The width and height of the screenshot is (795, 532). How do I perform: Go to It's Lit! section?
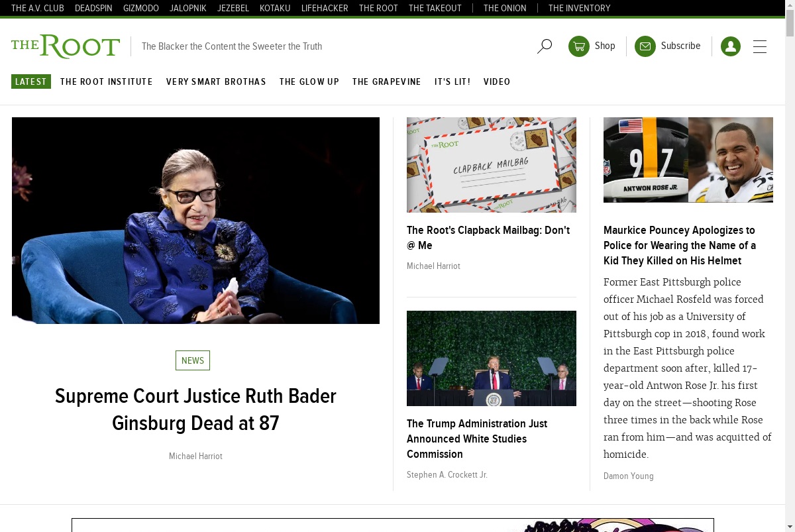452,81
